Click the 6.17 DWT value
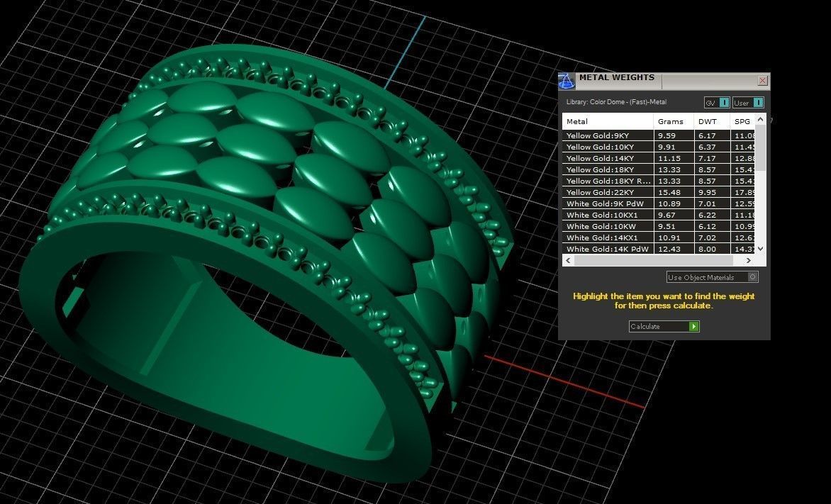Viewport: 831px width, 504px height. [707, 135]
